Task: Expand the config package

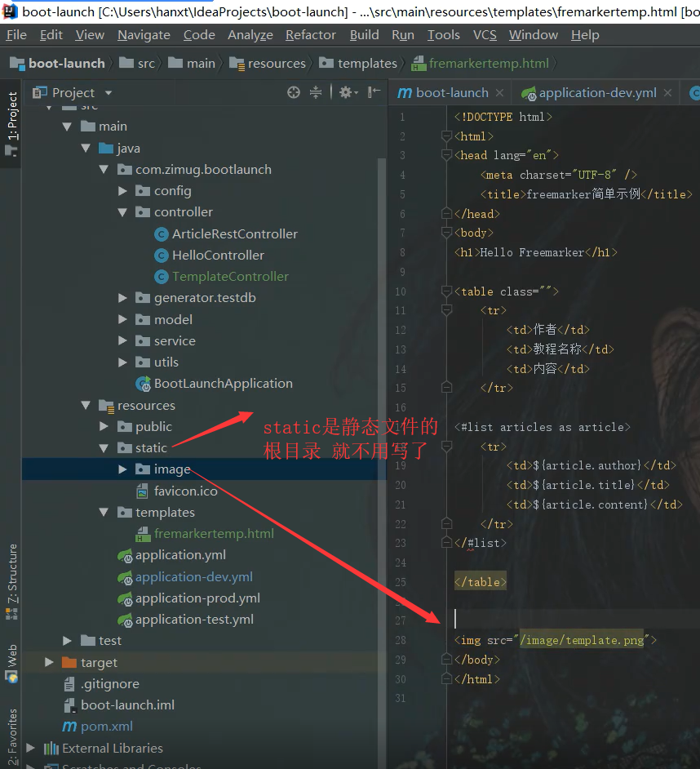Action: coord(122,191)
